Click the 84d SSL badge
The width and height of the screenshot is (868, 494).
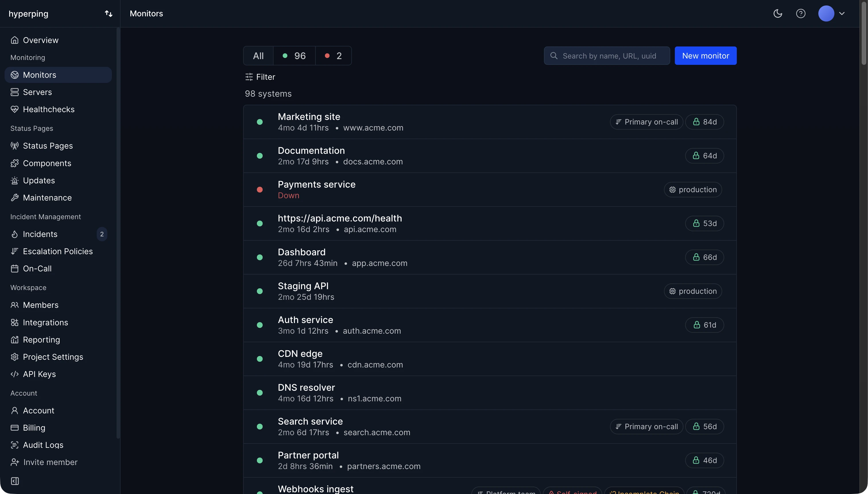tap(704, 122)
